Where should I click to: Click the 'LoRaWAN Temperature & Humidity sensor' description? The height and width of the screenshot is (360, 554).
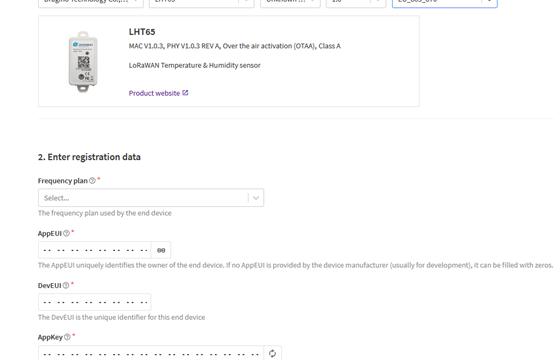click(195, 65)
